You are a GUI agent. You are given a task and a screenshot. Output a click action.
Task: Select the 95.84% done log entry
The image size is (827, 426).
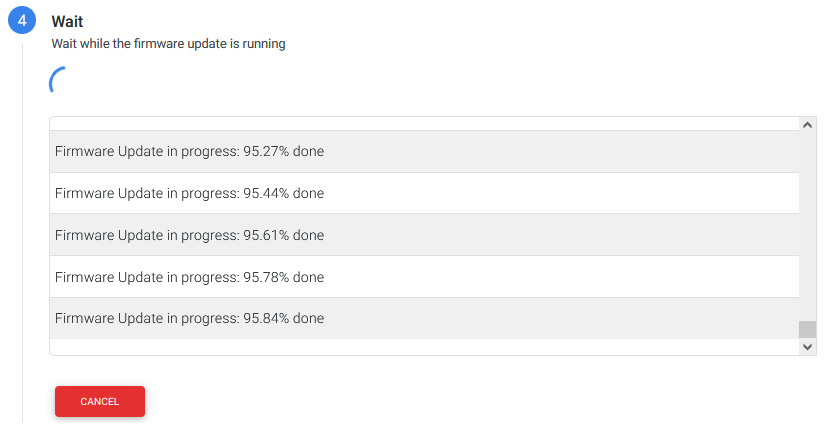click(x=189, y=318)
